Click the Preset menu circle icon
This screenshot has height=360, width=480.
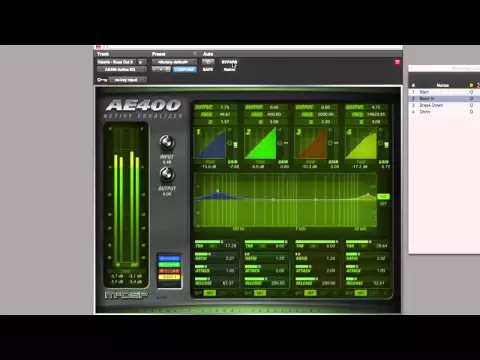195,54
